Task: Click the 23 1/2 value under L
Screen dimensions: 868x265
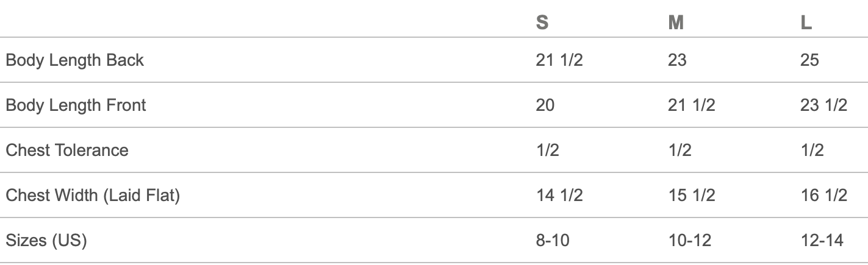Action: [824, 105]
